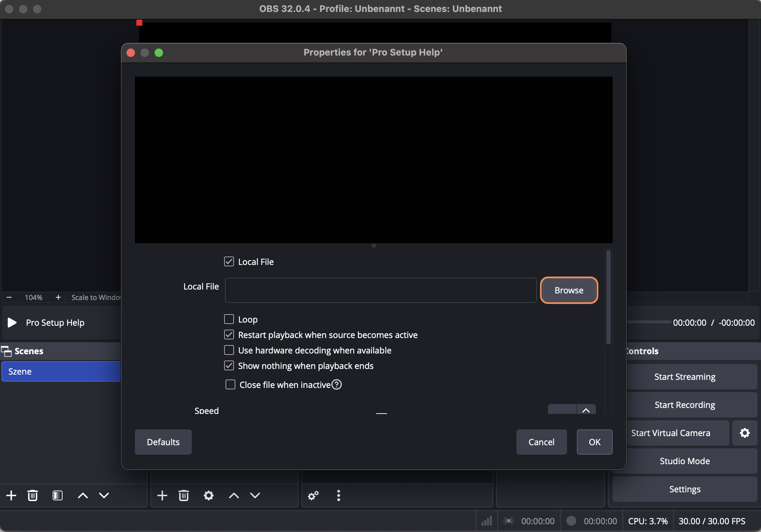This screenshot has width=761, height=532.
Task: Click the Pro Setup Help media label
Action: pyautogui.click(x=55, y=323)
